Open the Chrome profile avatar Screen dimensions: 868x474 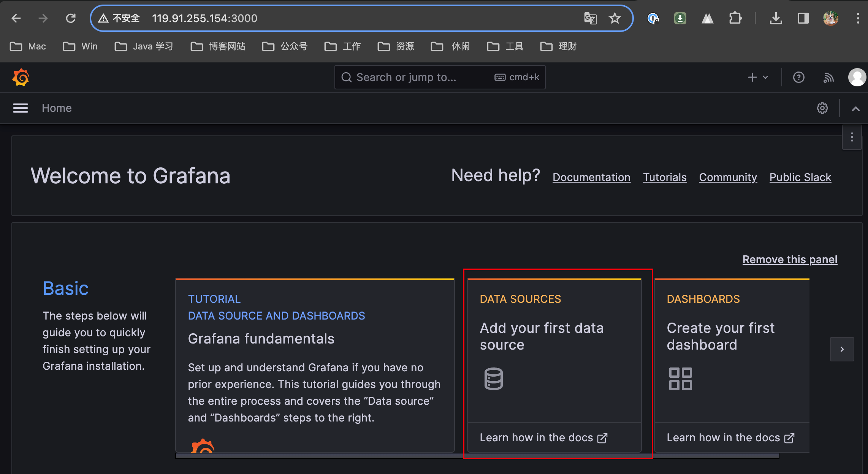click(x=831, y=18)
